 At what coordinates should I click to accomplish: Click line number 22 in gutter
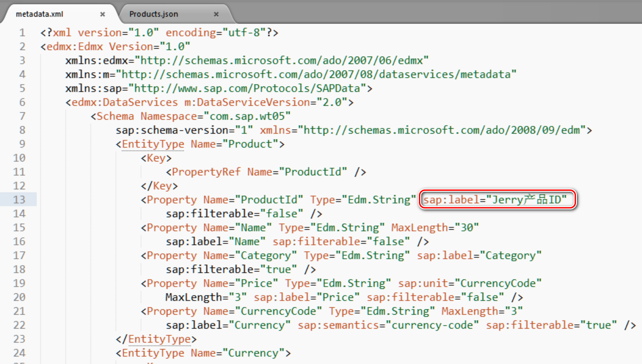(x=19, y=325)
